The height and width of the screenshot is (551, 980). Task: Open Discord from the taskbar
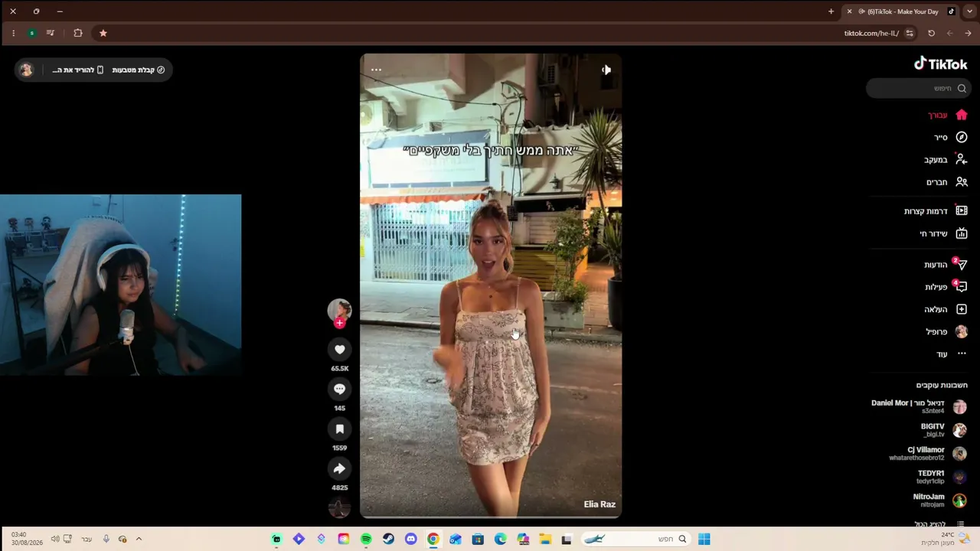pyautogui.click(x=410, y=539)
